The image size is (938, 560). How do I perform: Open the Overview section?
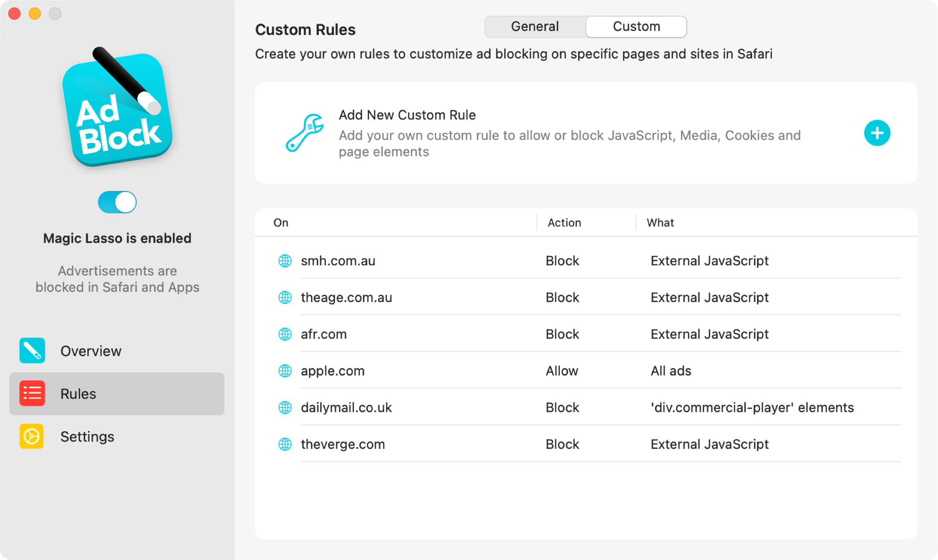[x=117, y=351]
